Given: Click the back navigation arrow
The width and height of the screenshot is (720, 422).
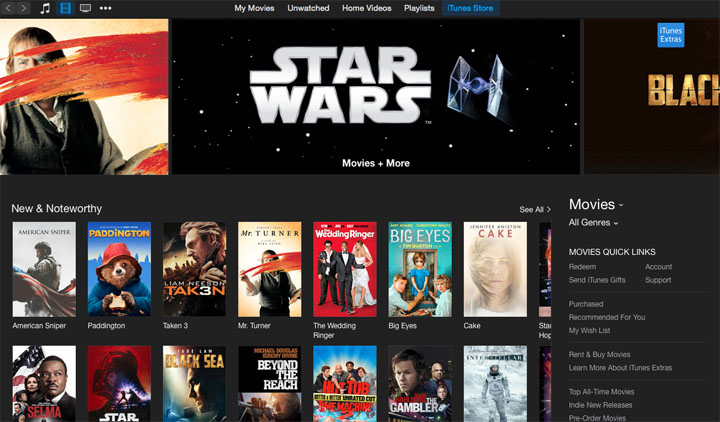Looking at the screenshot, I should click(8, 8).
